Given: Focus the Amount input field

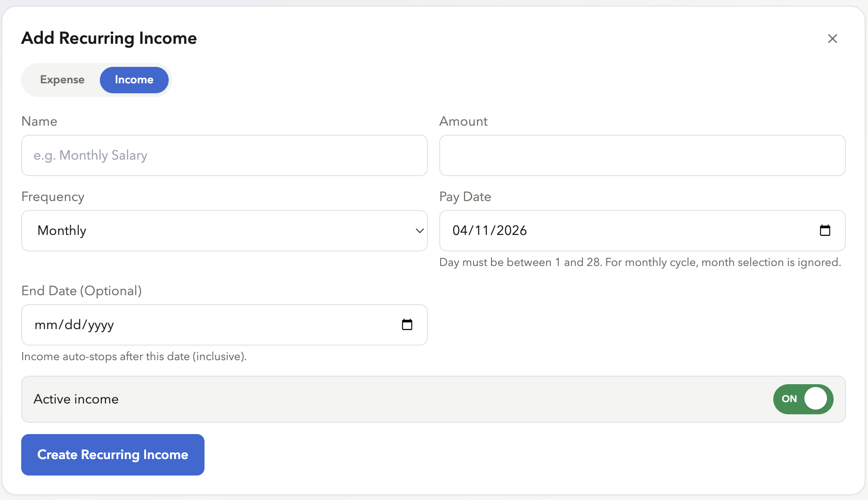Looking at the screenshot, I should (642, 155).
